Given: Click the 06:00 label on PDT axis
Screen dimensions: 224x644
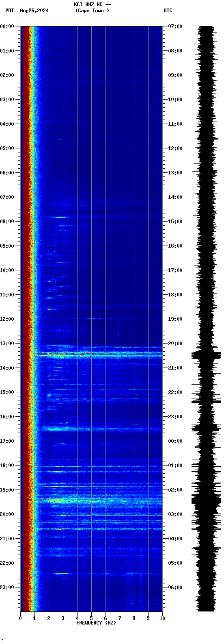Looking at the screenshot, I should pyautogui.click(x=7, y=173).
